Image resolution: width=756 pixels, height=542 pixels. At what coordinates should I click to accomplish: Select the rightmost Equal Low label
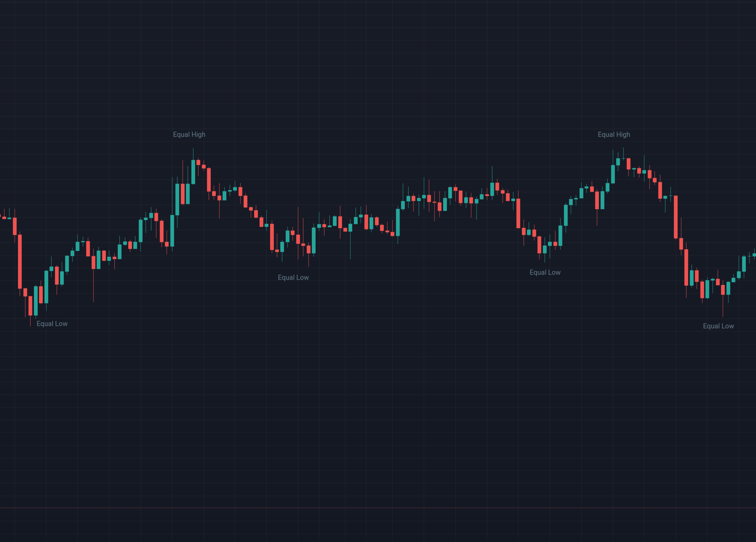(x=718, y=326)
